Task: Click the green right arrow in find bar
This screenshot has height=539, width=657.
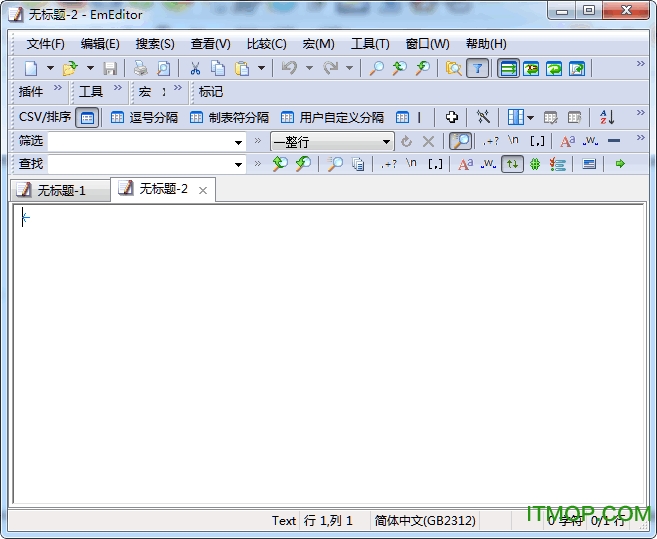Action: pos(620,163)
